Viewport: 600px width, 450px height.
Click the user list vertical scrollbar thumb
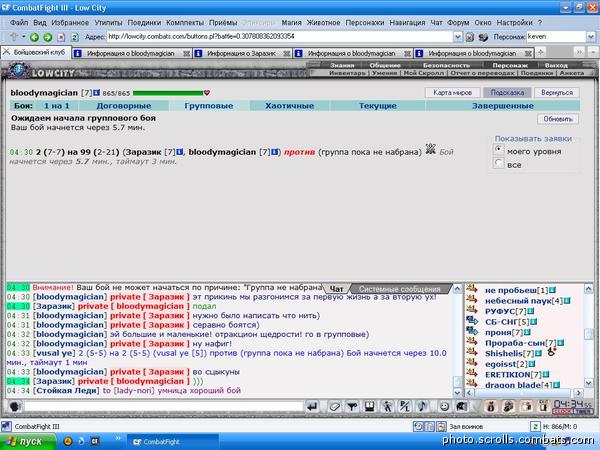(589, 334)
